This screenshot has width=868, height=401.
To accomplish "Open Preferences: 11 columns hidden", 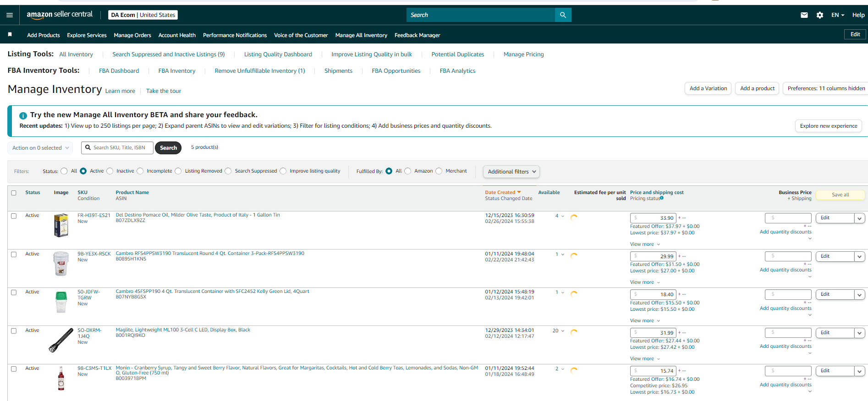I will (826, 88).
